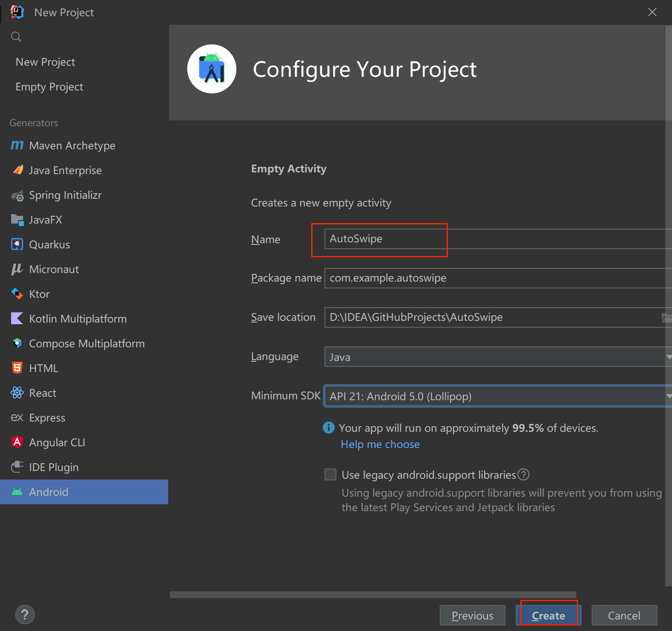Image resolution: width=672 pixels, height=631 pixels.
Task: Choose JavaFX generator
Action: point(84,220)
